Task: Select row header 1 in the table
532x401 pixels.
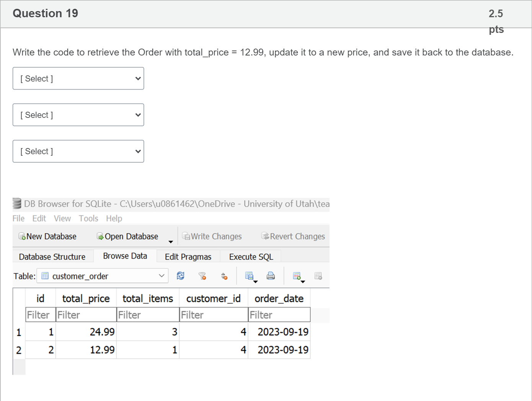Action: click(x=19, y=332)
